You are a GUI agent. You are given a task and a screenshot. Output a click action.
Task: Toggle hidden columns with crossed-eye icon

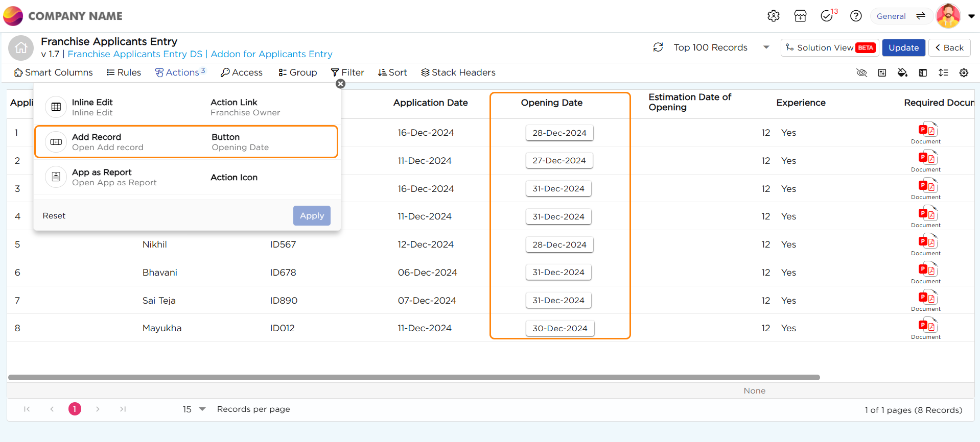click(861, 72)
